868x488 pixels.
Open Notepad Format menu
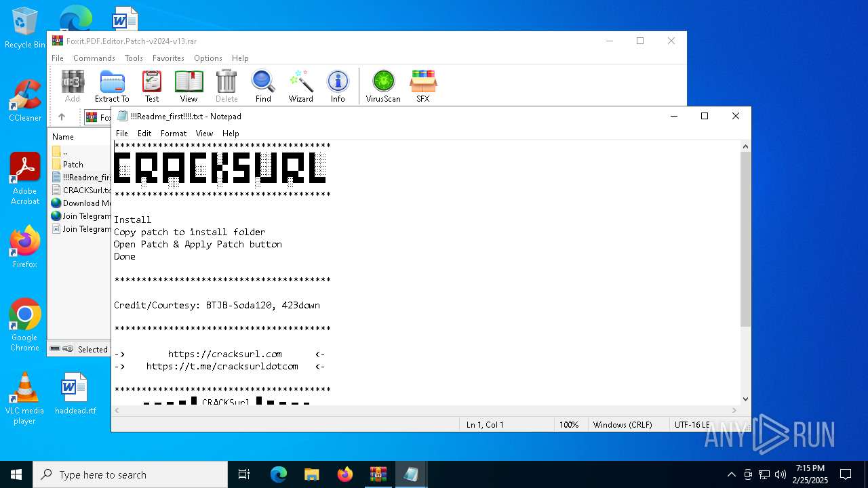click(174, 134)
